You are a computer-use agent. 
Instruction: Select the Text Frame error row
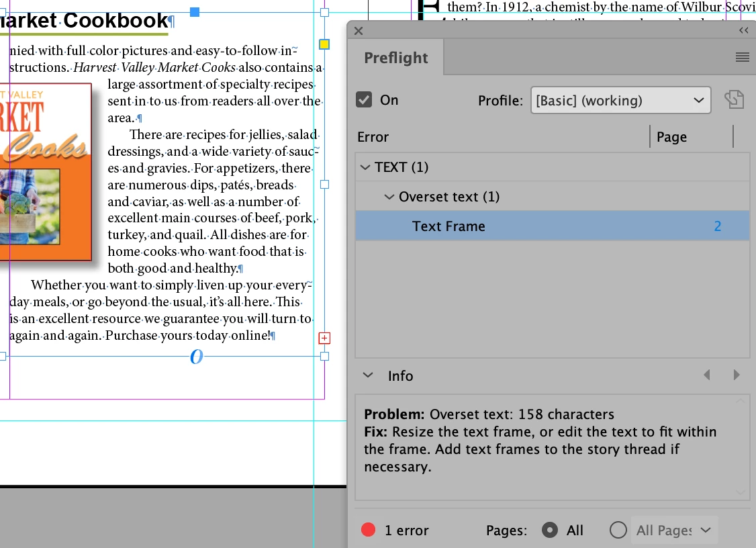[553, 226]
